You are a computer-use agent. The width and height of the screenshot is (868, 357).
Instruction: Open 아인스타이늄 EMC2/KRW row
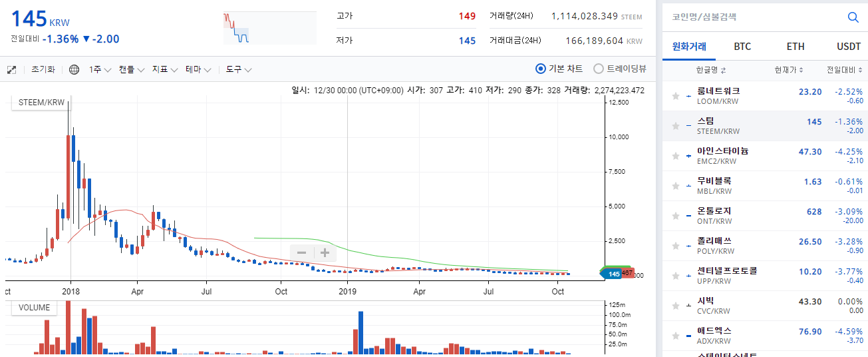pos(765,156)
